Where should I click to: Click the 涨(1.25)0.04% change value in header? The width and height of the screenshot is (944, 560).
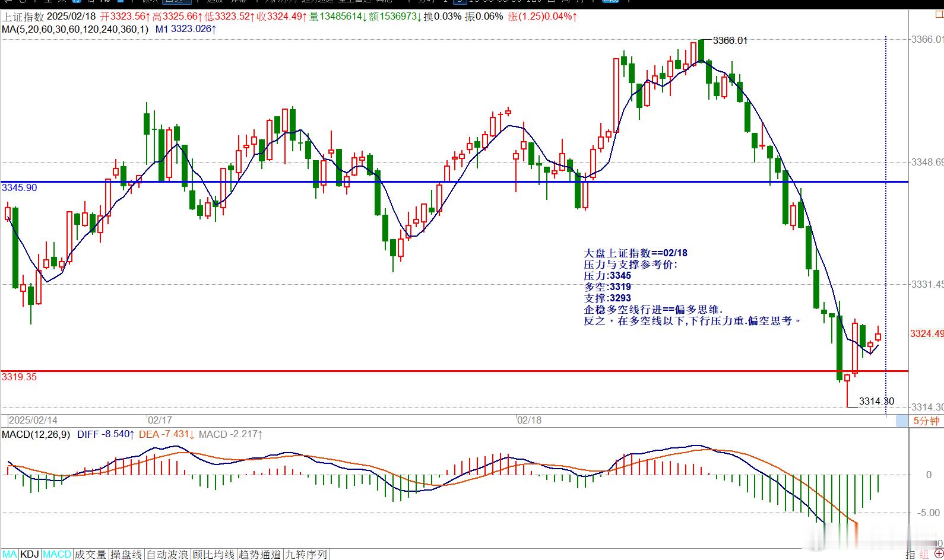(x=543, y=17)
